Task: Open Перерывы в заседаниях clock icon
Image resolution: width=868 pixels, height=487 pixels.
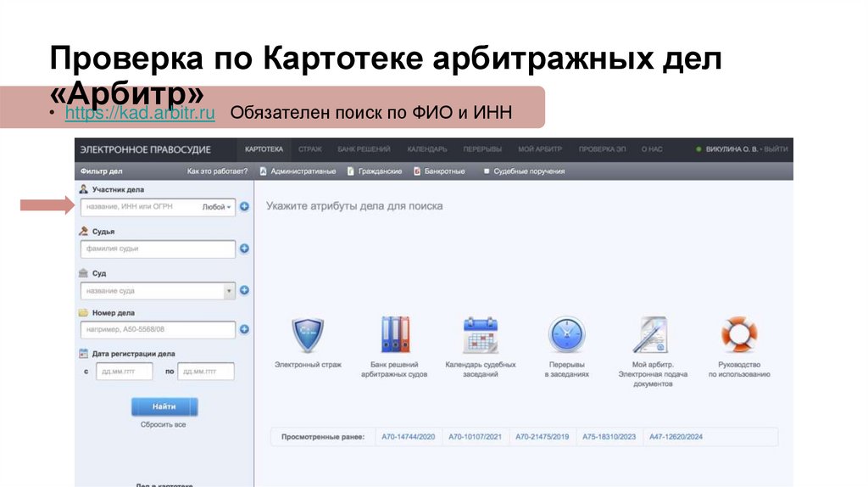Action: pos(566,334)
